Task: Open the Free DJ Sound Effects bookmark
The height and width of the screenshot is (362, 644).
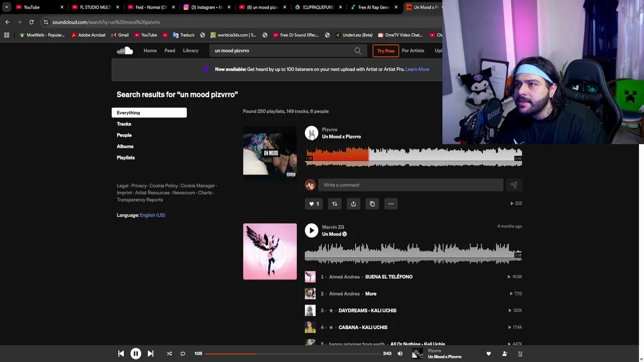Action: pos(295,35)
